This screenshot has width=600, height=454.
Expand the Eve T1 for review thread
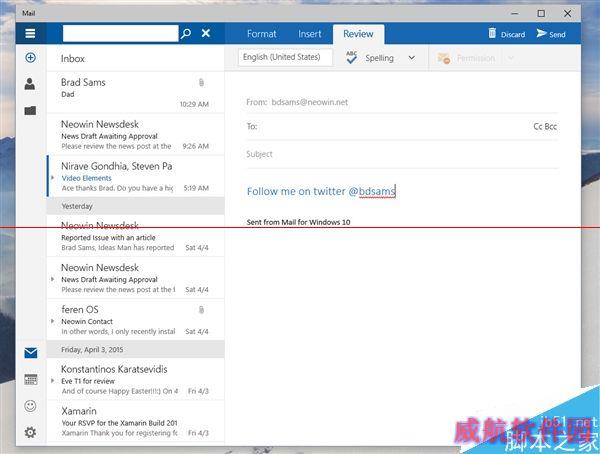click(x=52, y=381)
